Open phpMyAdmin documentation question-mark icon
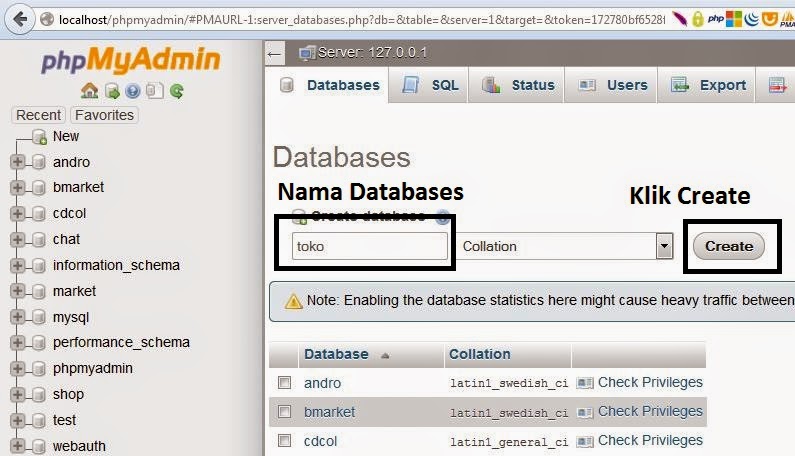The image size is (795, 456). [x=132, y=91]
